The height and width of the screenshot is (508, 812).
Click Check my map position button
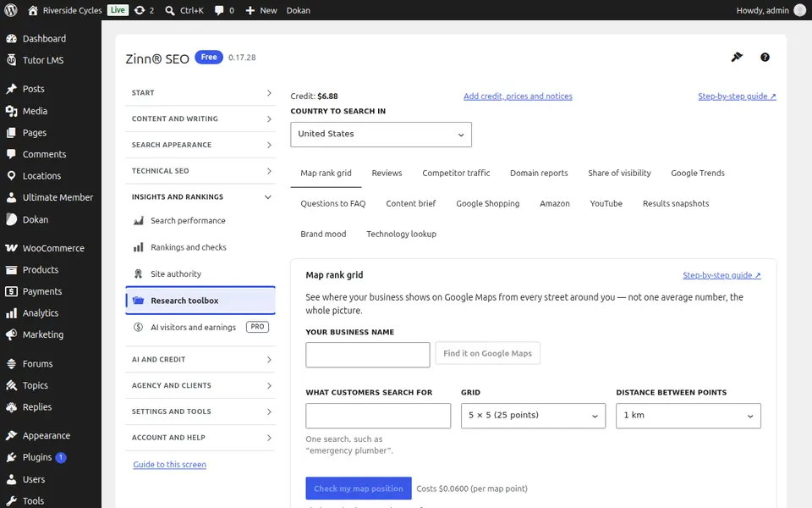coord(359,489)
